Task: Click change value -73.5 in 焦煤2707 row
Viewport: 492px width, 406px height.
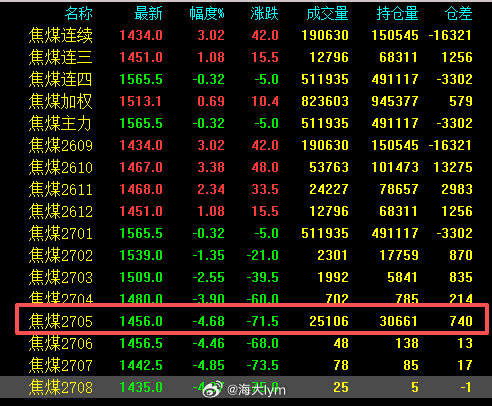Action: (263, 365)
